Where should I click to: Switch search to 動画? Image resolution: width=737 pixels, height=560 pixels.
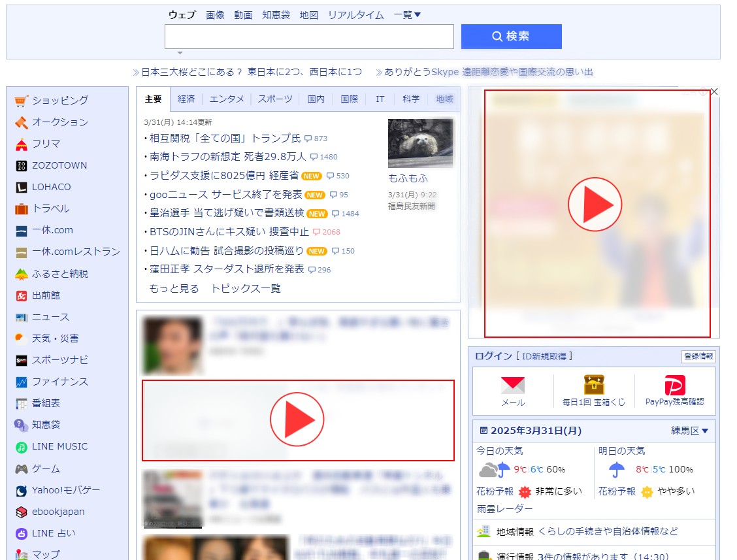244,15
